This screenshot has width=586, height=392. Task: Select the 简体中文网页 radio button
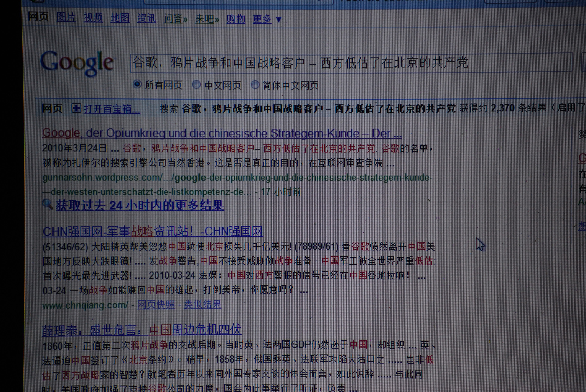pos(255,85)
